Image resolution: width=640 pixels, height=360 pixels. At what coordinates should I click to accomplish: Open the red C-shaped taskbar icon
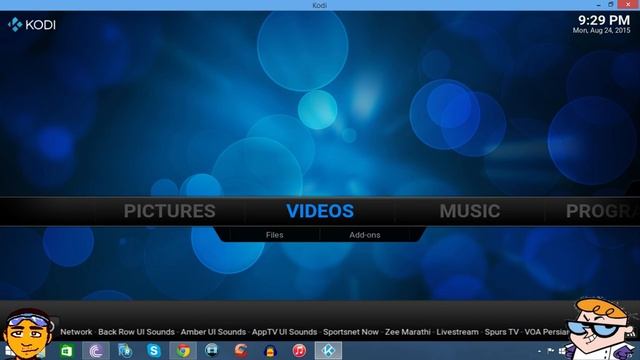[241, 351]
